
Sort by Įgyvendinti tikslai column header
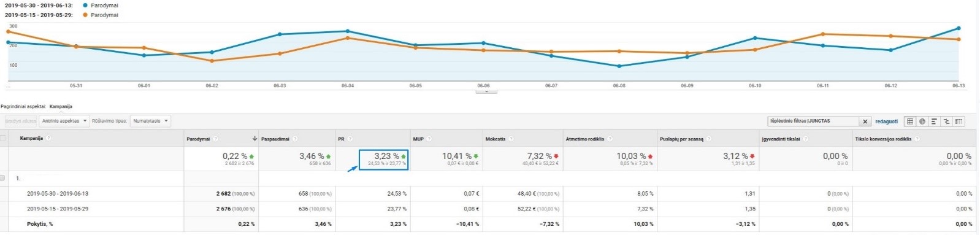point(781,139)
